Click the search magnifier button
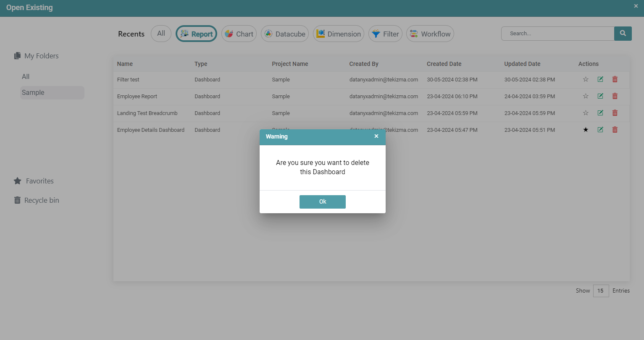The height and width of the screenshot is (340, 644). [x=623, y=34]
